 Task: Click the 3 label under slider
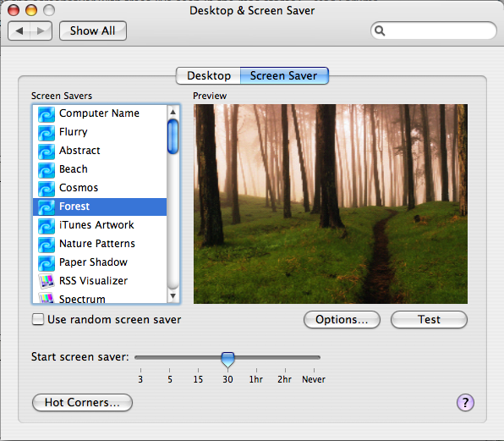140,379
